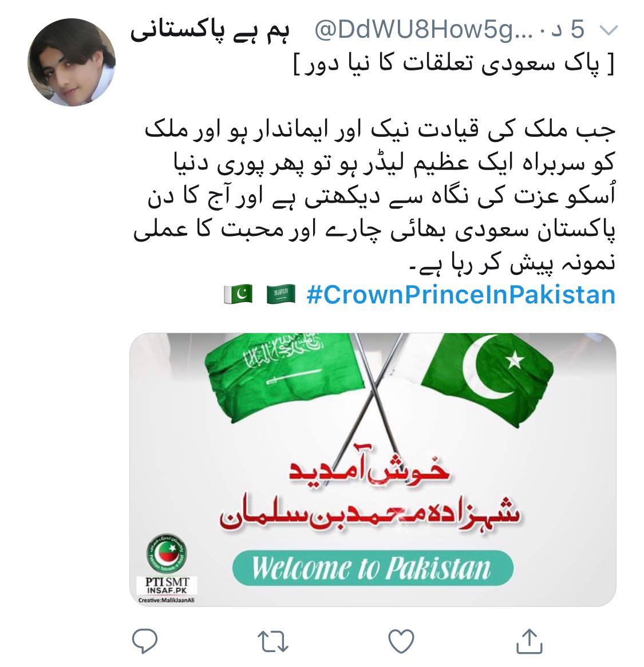
Task: Click the PTI SMT INSAF.PK label
Action: click(167, 585)
